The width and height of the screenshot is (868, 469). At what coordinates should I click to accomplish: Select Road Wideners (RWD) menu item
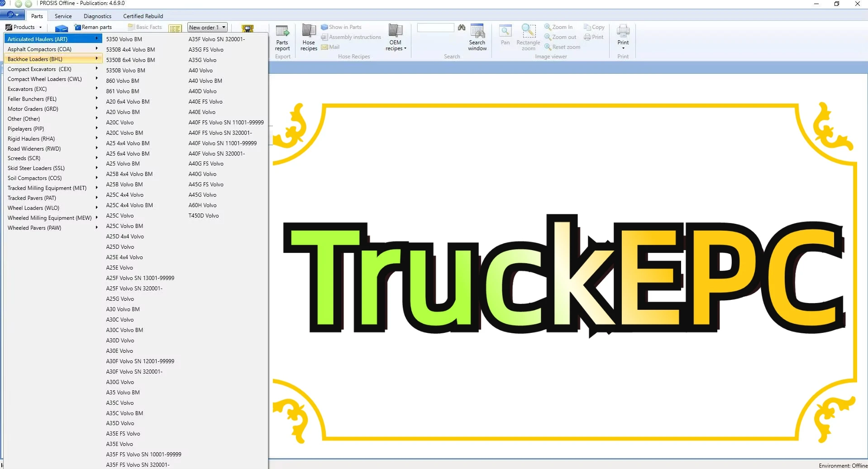pos(53,148)
